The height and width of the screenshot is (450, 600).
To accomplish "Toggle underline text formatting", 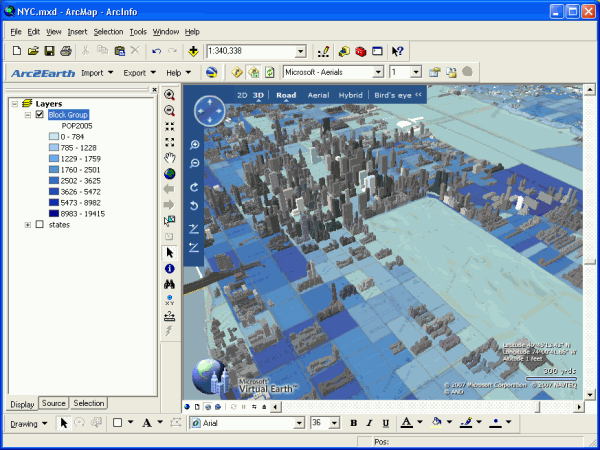I will [x=386, y=423].
